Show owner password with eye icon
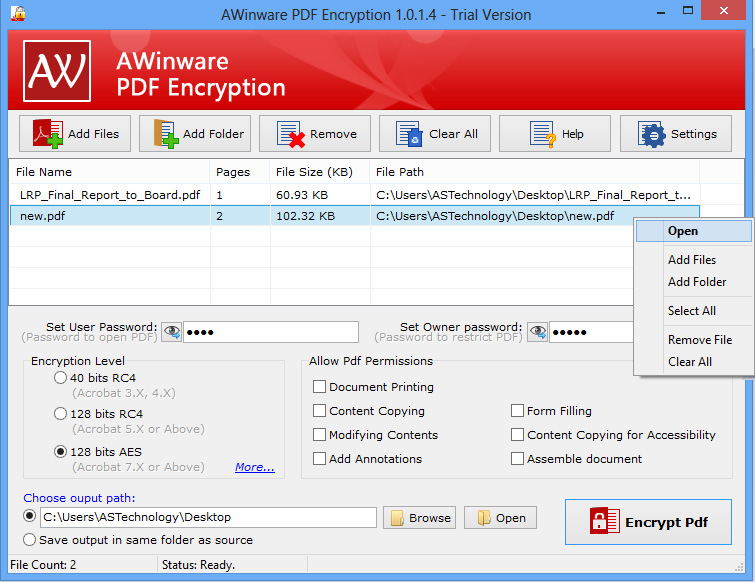755x582 pixels. tap(537, 332)
